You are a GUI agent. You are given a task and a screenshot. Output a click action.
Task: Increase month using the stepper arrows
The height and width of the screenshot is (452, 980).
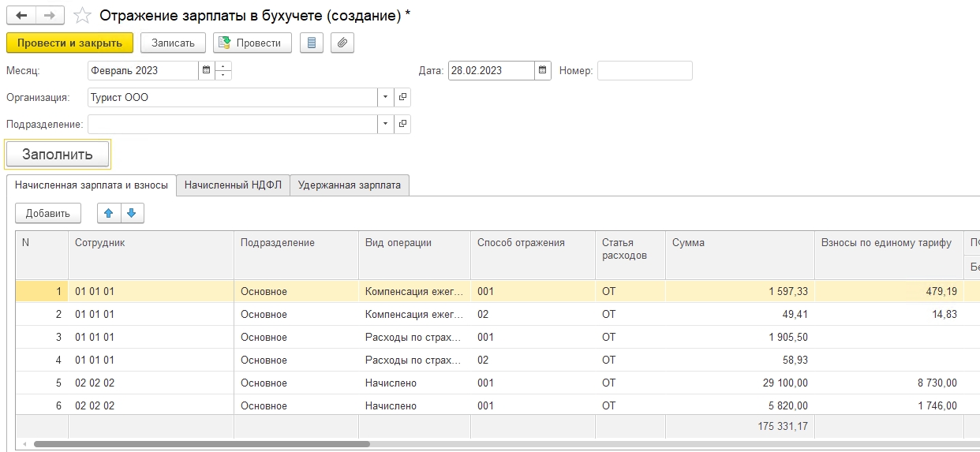(223, 66)
